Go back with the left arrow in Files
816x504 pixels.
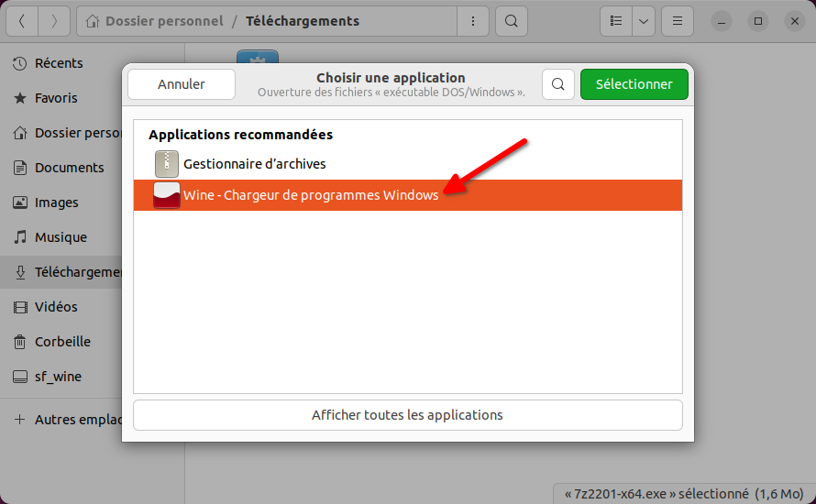click(22, 21)
